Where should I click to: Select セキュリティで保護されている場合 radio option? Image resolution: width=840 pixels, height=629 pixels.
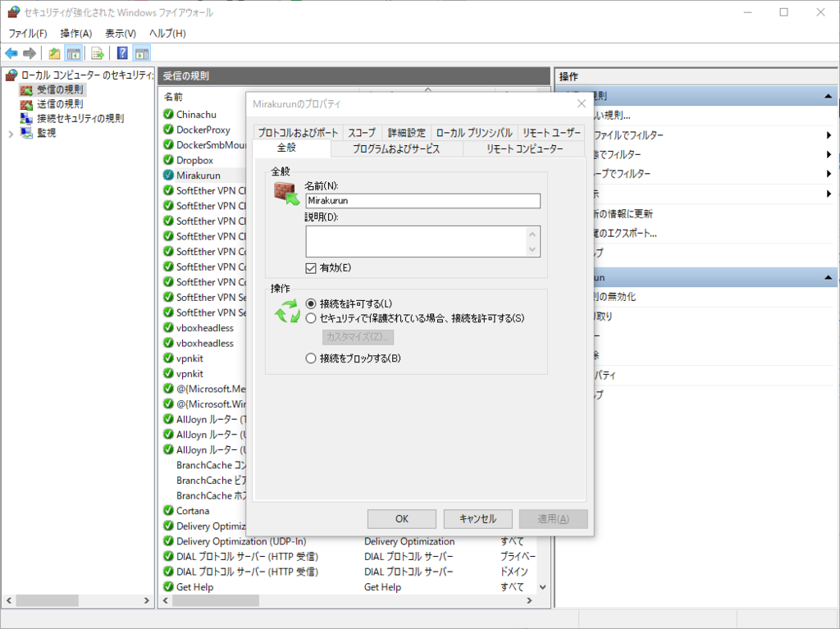tap(311, 318)
